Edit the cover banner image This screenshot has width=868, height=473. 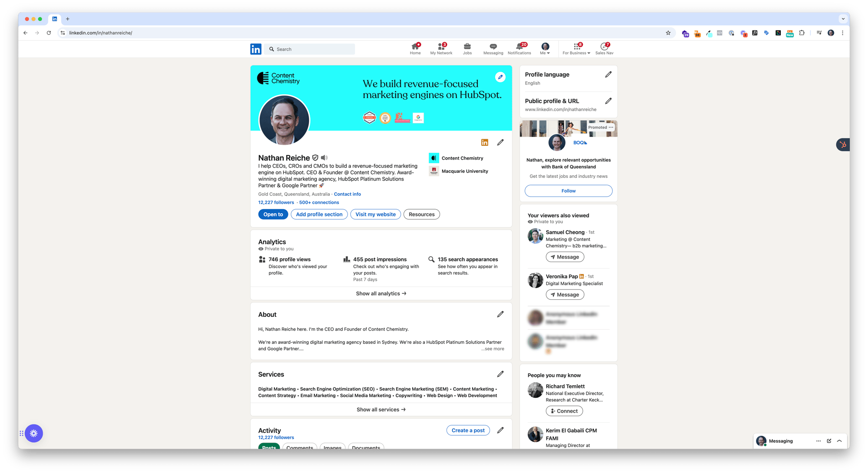(x=500, y=77)
